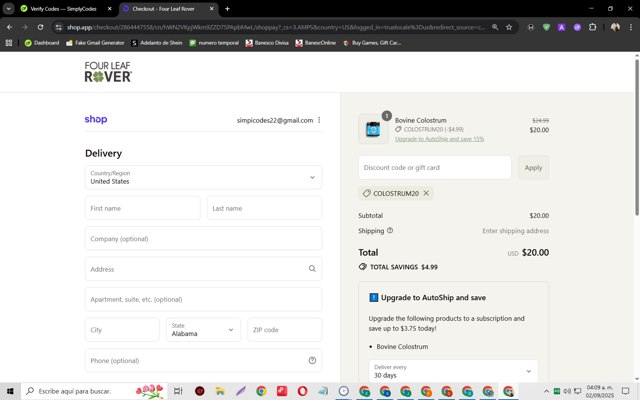Open account options menu next to email
640x400 pixels.
point(319,120)
